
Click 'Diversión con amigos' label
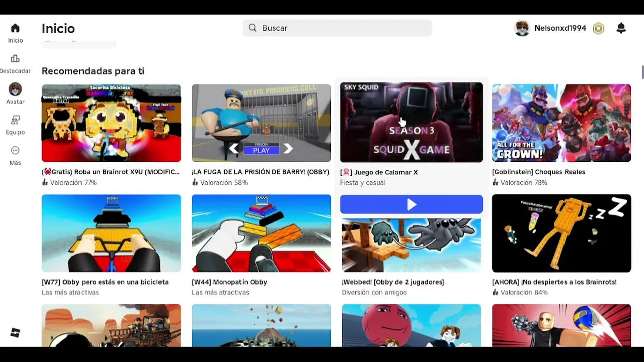pyautogui.click(x=374, y=292)
